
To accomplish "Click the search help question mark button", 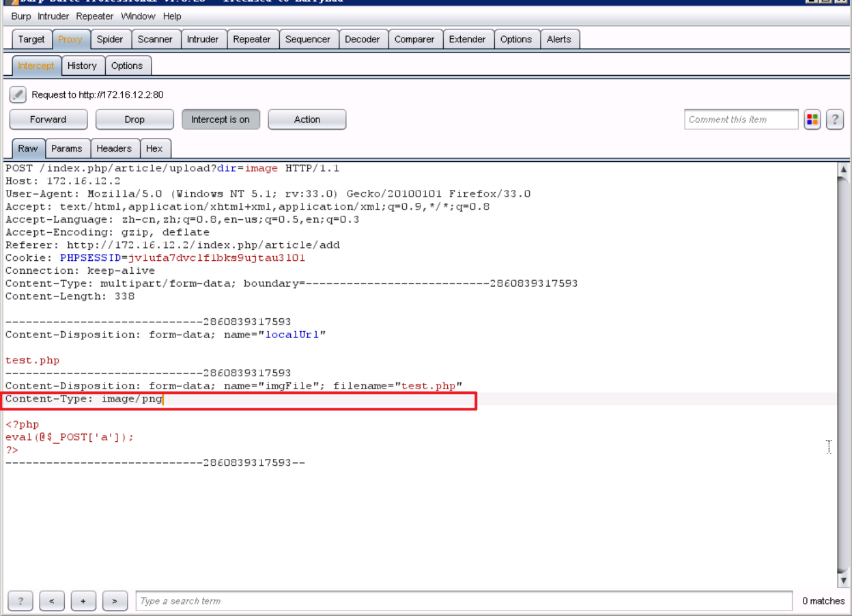I will (x=20, y=601).
